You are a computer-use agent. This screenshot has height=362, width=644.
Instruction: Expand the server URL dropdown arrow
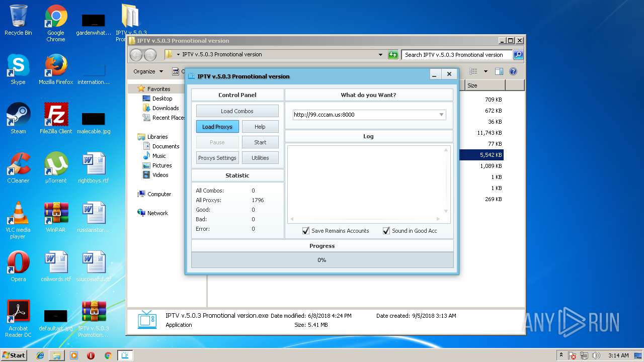point(441,115)
